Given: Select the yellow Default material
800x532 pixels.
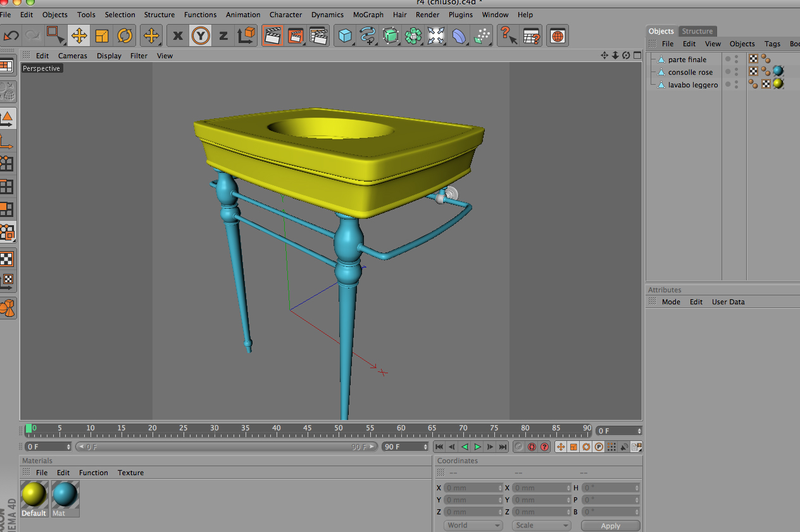Looking at the screenshot, I should pyautogui.click(x=34, y=499).
